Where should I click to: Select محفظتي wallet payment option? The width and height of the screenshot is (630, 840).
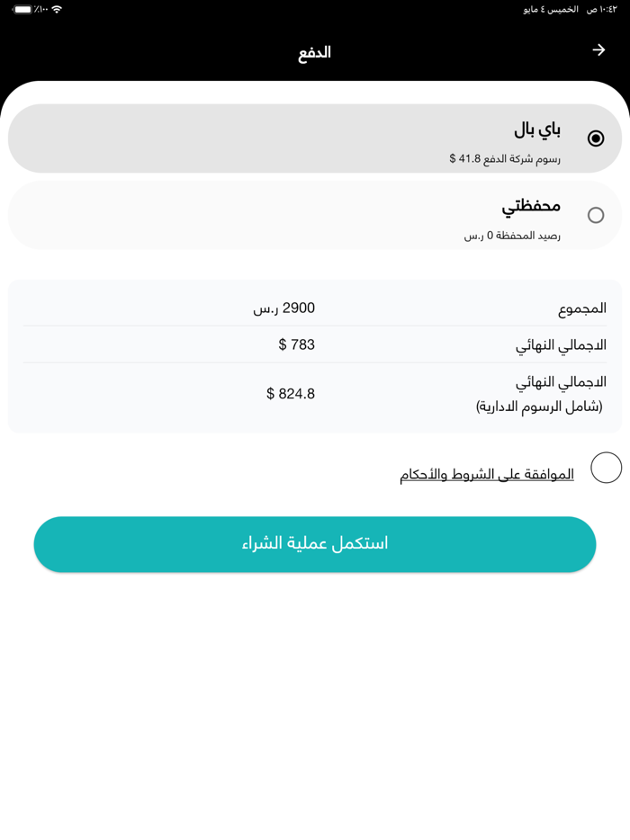point(596,215)
